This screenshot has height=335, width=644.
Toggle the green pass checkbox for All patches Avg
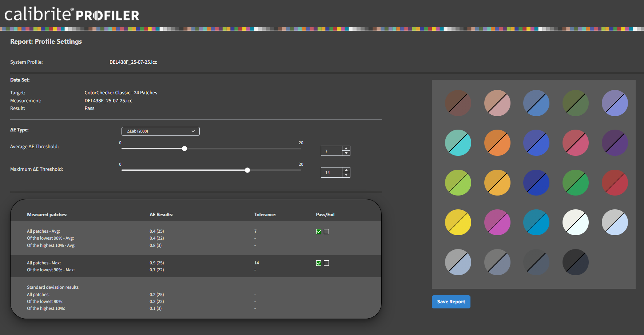click(x=319, y=232)
